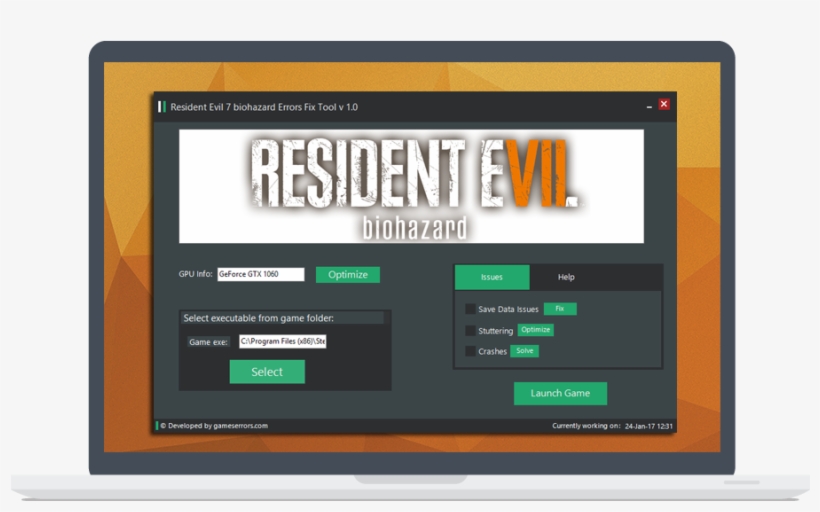This screenshot has height=512, width=820.
Task: Click Optimize next to Stuttering
Action: pos(536,329)
